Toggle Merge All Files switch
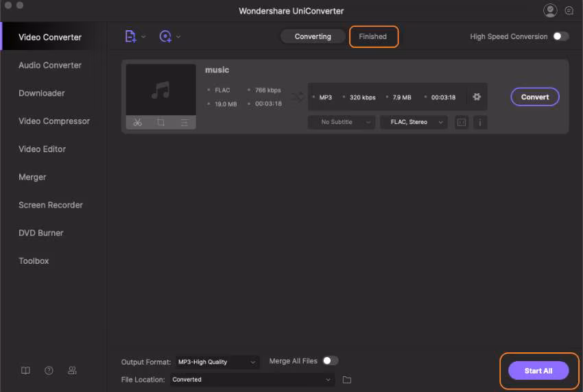Screen dimensions: 583x392 pos(330,360)
